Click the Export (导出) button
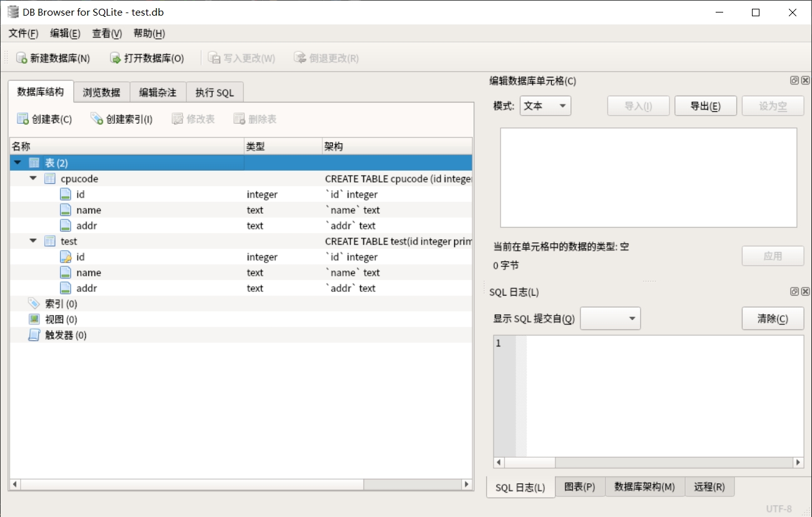Viewport: 812px width, 517px height. 705,106
